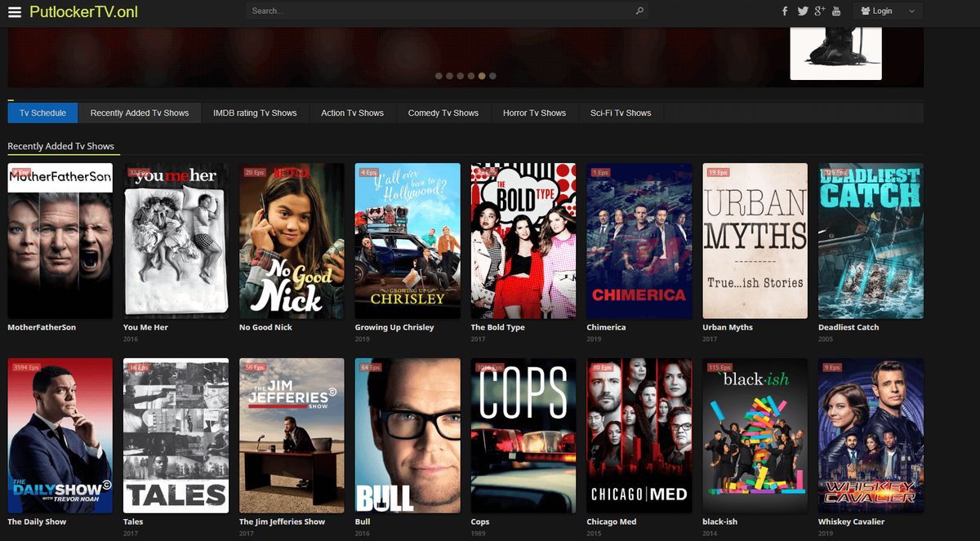Open the Deadliest Catch poster
The image size is (980, 541).
coord(871,241)
